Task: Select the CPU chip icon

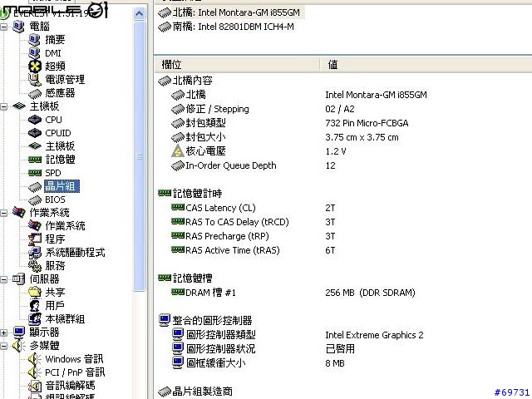Action: (x=35, y=120)
